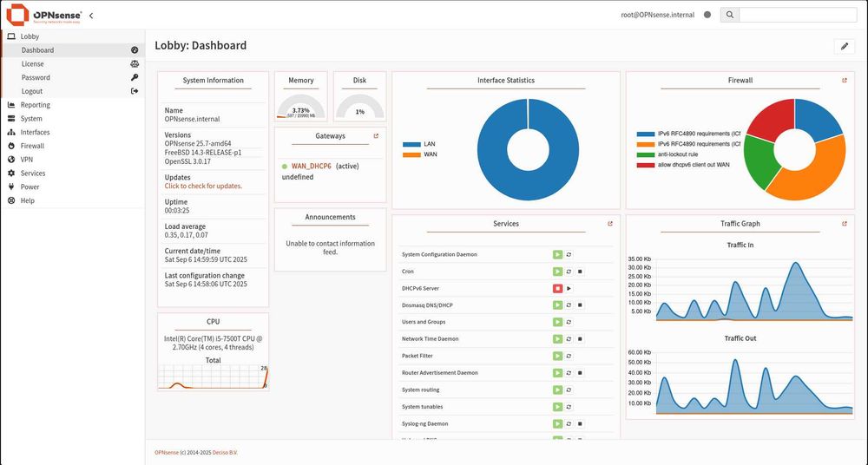Click the orange WAN legend color swatch
This screenshot has width=868, height=465.
tap(411, 155)
